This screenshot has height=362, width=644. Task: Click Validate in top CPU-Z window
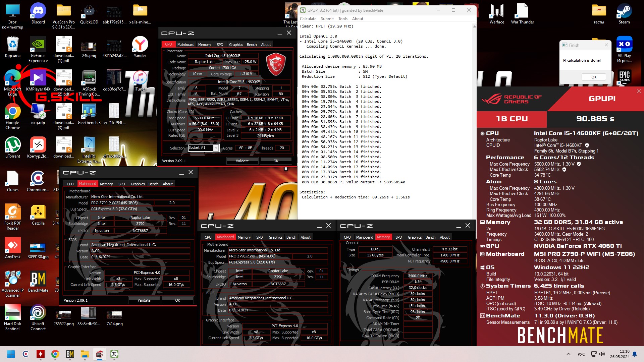coord(242,161)
